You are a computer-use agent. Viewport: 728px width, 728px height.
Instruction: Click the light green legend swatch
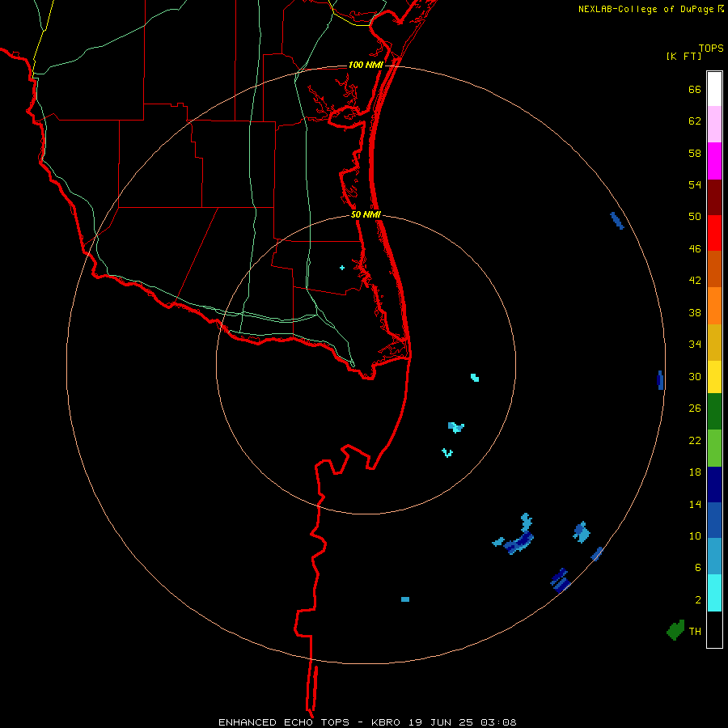coord(714,448)
